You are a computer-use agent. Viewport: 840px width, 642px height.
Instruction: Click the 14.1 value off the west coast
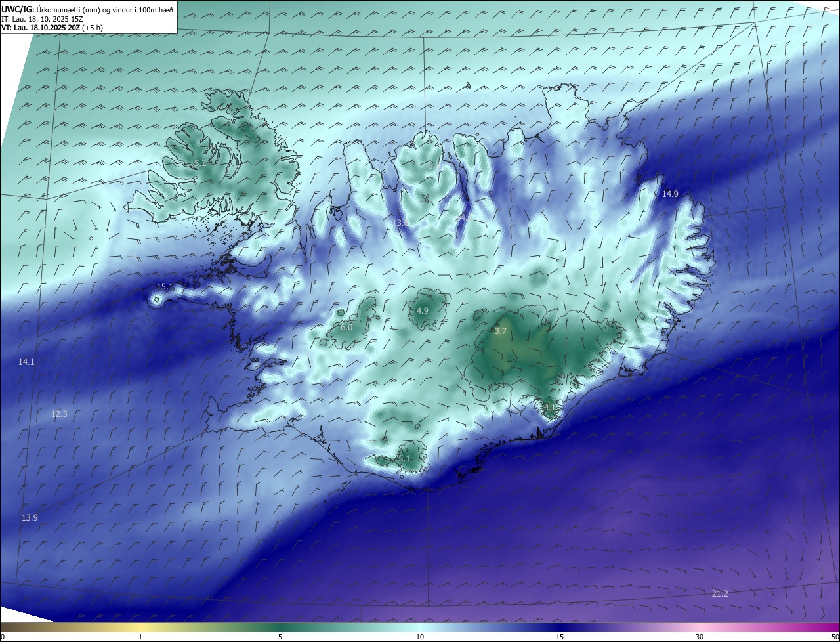26,362
